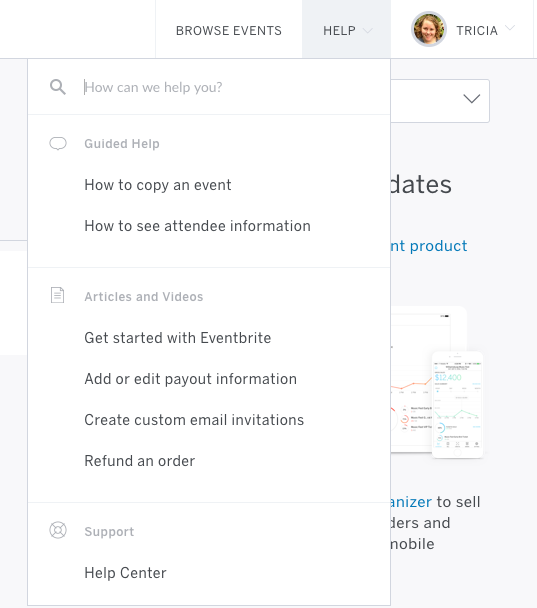Click the Guided Help chat bubble icon
This screenshot has height=608, width=537.
(58, 143)
